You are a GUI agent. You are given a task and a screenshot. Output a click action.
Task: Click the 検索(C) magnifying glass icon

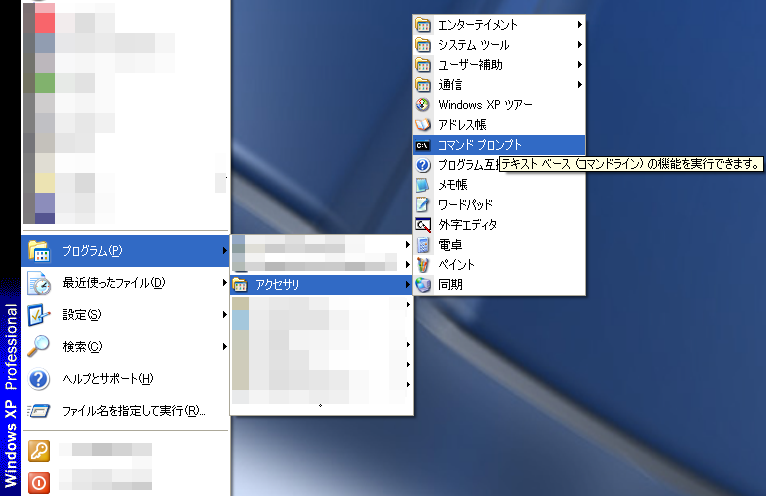[38, 346]
